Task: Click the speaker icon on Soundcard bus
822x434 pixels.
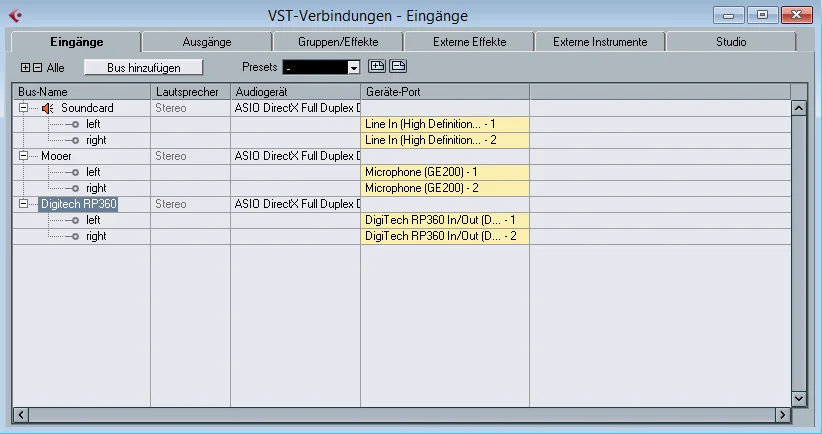Action: (x=48, y=108)
